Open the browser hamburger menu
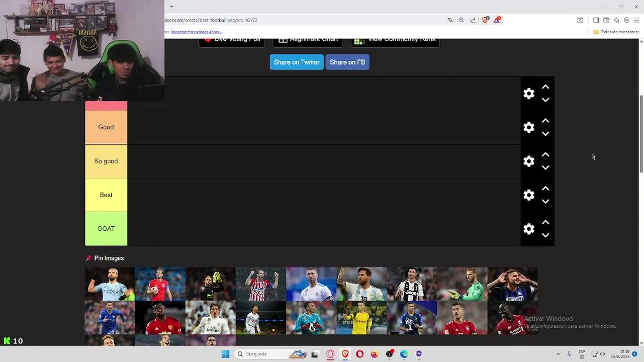This screenshot has height=362, width=644. coord(636,20)
